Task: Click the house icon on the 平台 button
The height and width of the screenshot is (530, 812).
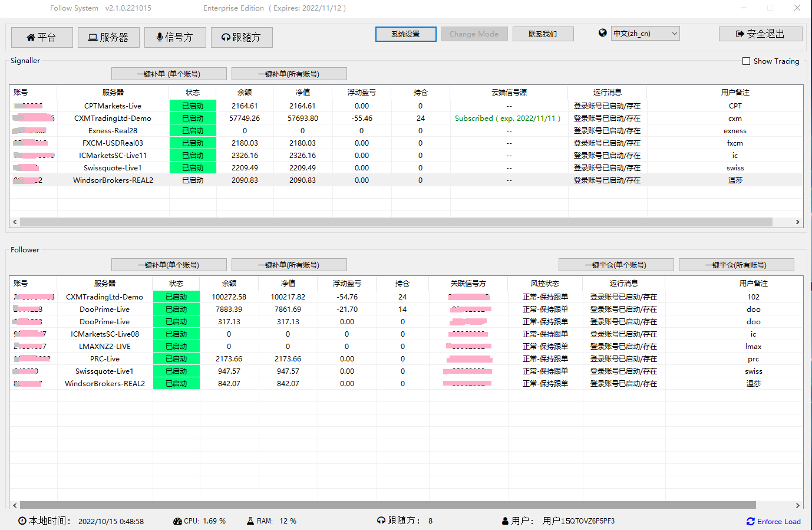Action: point(31,38)
